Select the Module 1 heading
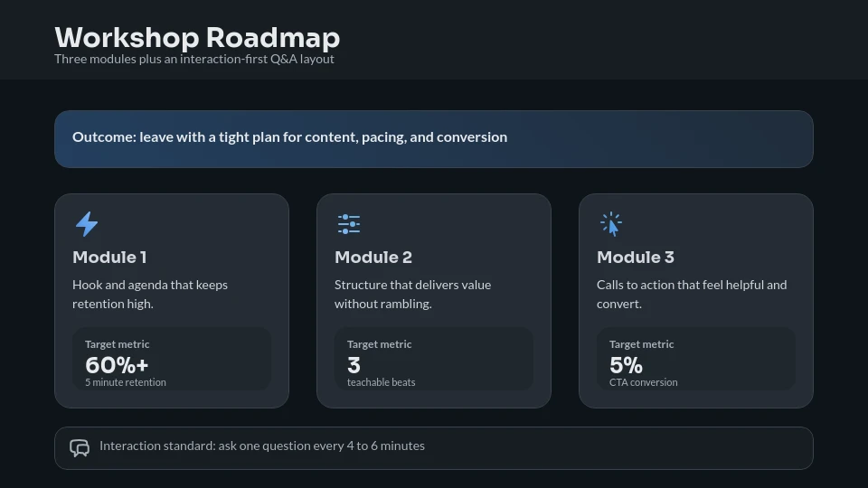Screen dimensions: 868x488 coord(109,258)
